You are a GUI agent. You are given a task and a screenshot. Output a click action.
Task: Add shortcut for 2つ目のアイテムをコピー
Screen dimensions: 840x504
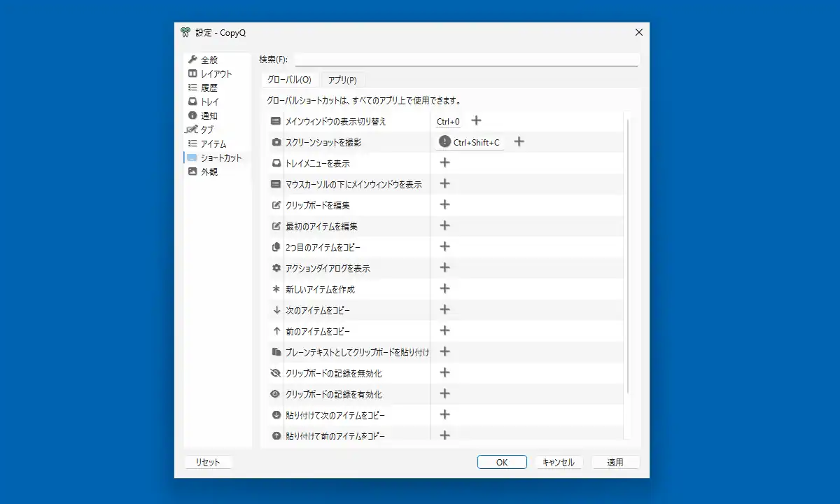coord(444,247)
